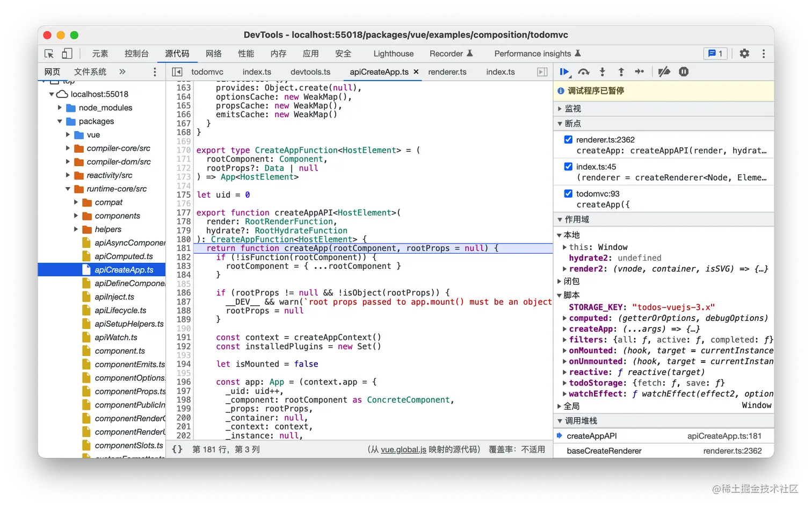
Task: Open the Recorder panel
Action: tap(451, 54)
